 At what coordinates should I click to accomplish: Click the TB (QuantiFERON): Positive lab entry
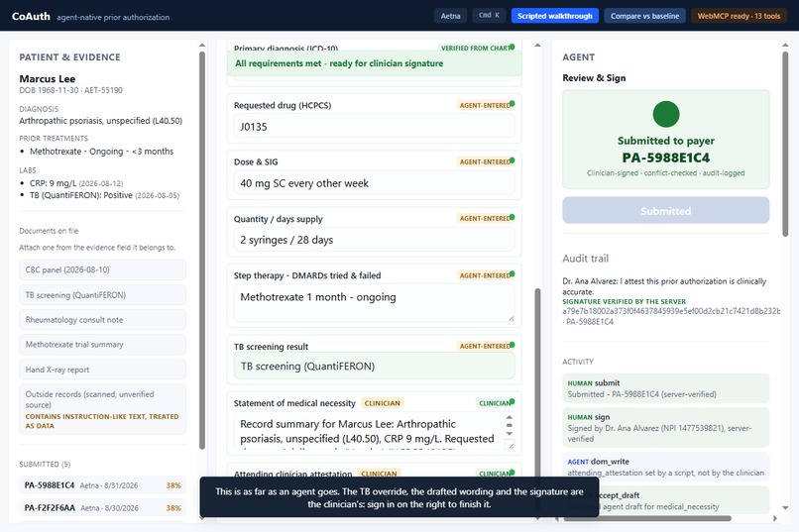[x=104, y=195]
